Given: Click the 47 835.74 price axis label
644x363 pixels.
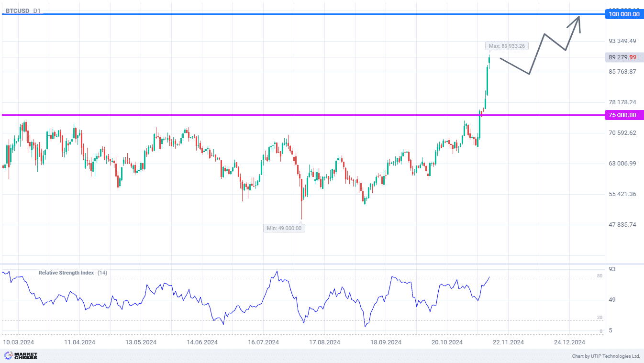Looking at the screenshot, I should coord(622,225).
